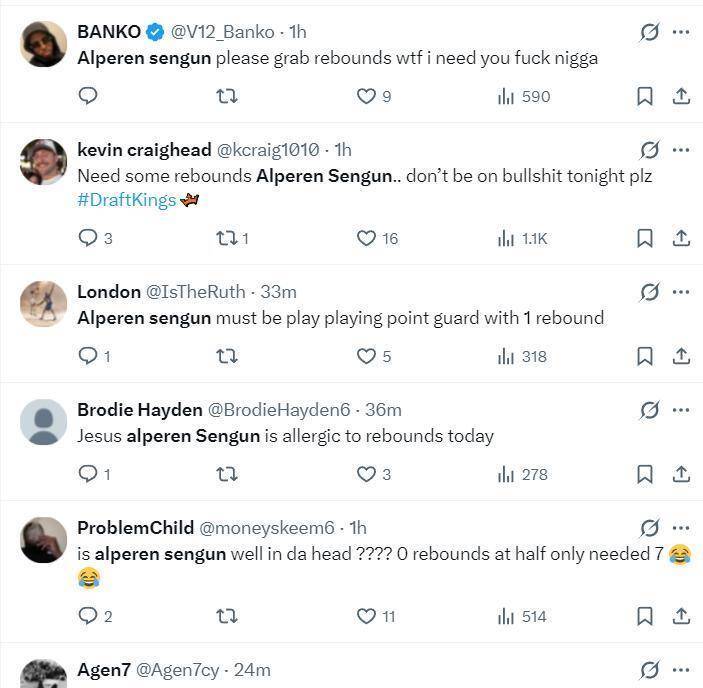Like London's tweet about point guard

[367, 356]
